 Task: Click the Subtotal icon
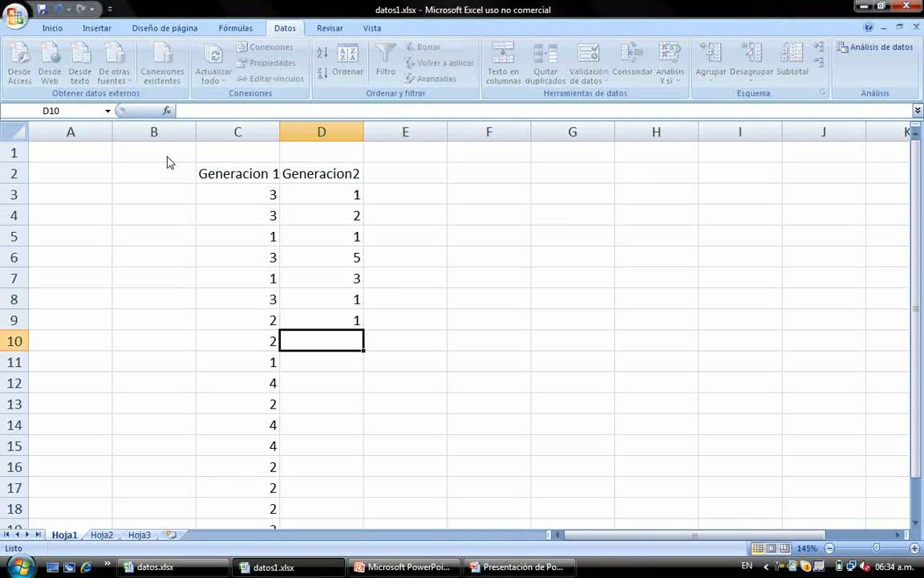tap(792, 59)
